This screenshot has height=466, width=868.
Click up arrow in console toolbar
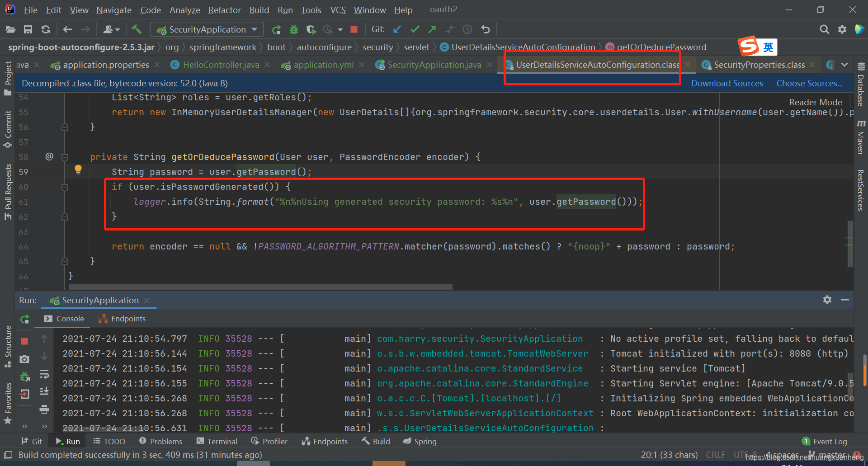pos(44,338)
